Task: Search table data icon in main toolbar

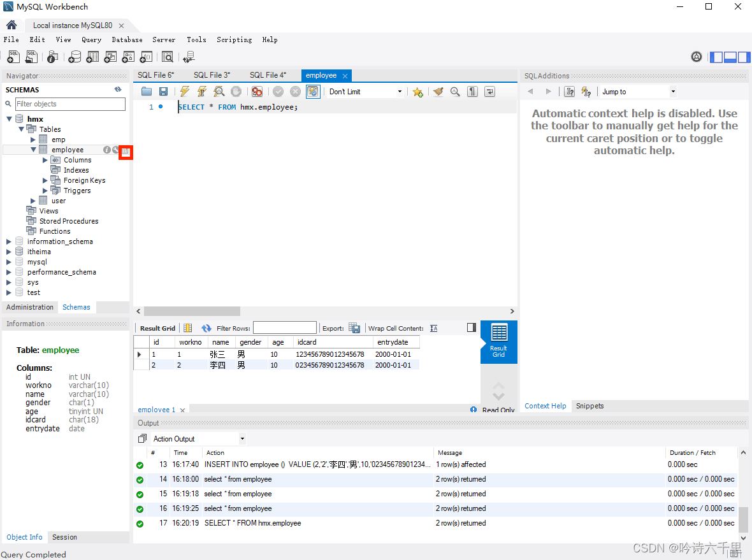Action: click(x=168, y=57)
